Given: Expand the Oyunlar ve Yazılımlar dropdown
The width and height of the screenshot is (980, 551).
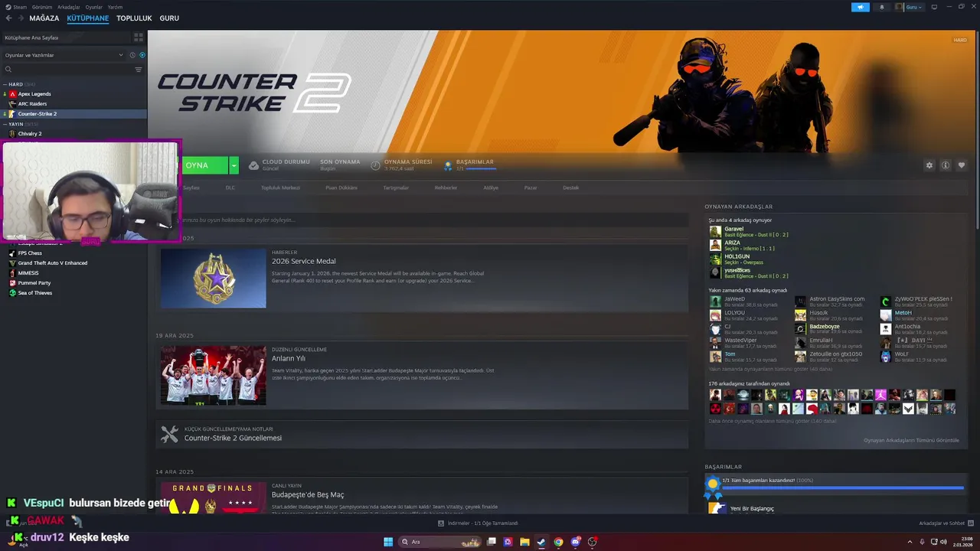Looking at the screenshot, I should point(64,55).
